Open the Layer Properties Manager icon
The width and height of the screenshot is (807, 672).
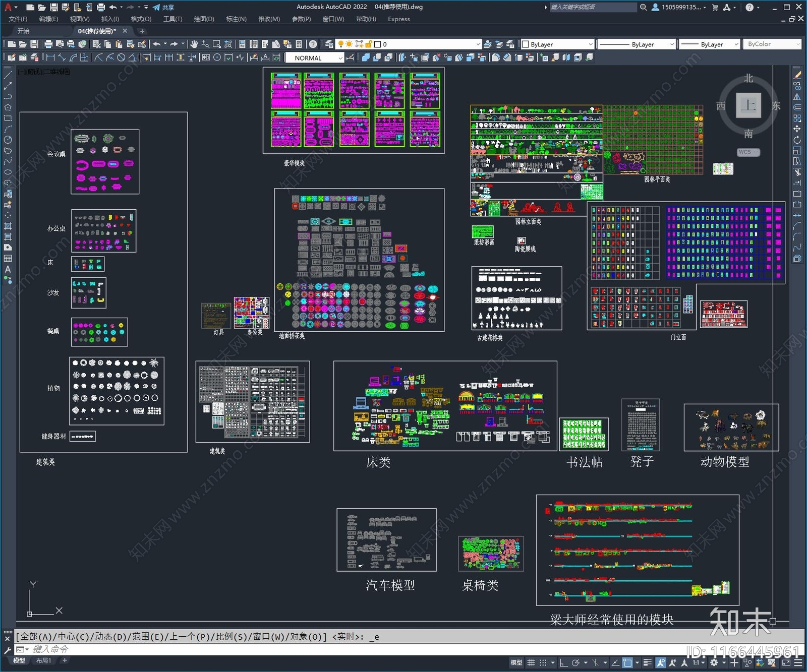329,44
